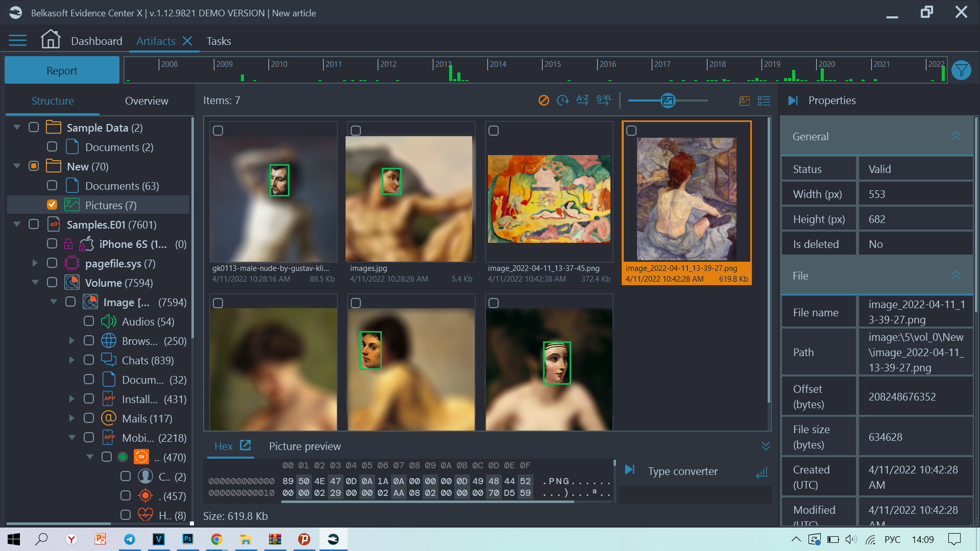Image resolution: width=980 pixels, height=551 pixels.
Task: Pop out the Hex viewer window
Action: pos(246,445)
